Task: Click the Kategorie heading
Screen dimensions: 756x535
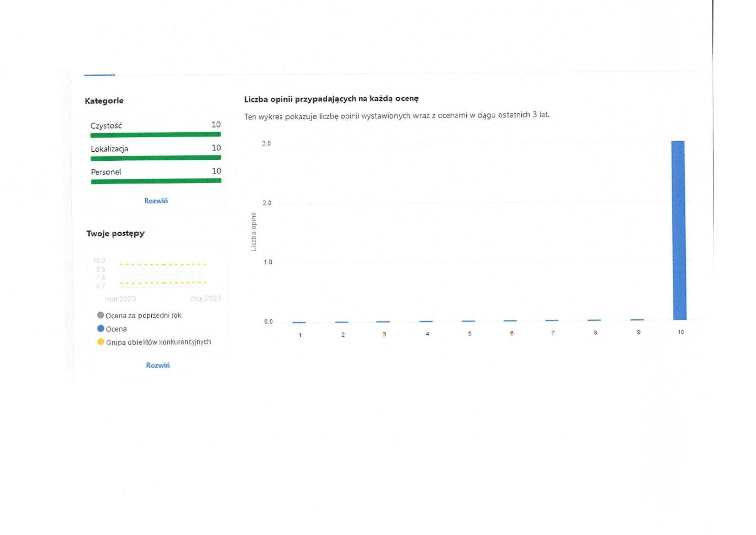Action: 104,101
